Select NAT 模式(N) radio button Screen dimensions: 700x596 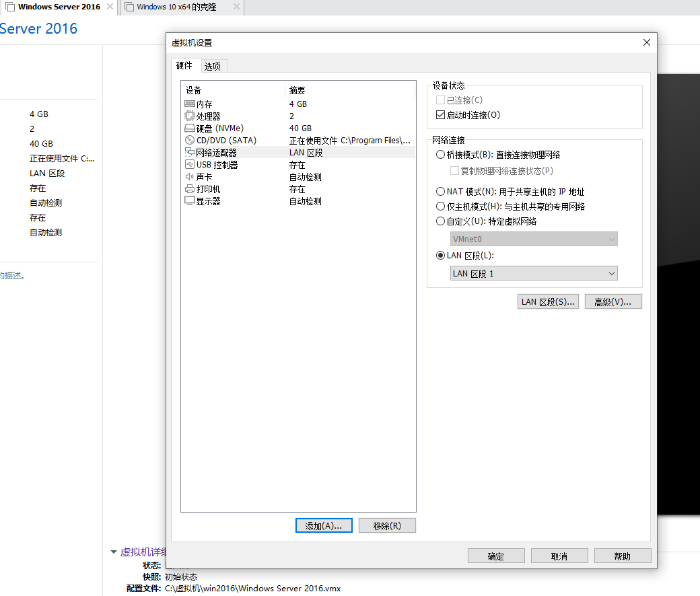tap(440, 192)
